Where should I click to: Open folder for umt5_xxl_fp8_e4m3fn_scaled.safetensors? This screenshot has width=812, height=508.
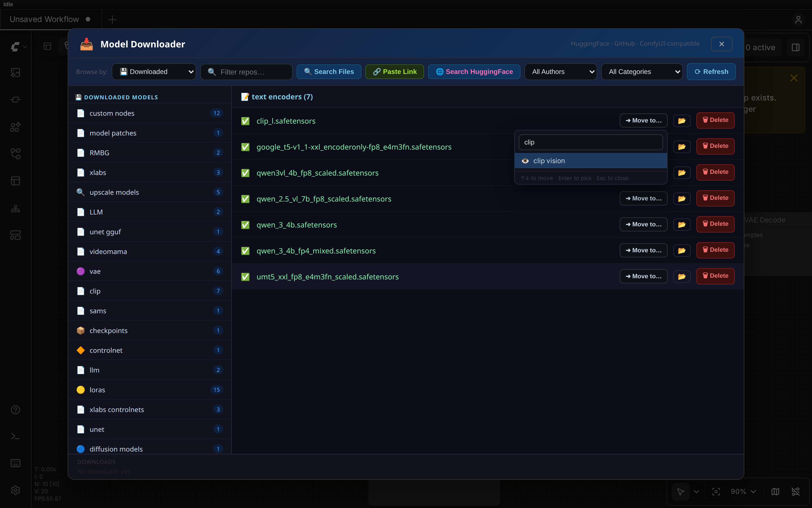681,277
